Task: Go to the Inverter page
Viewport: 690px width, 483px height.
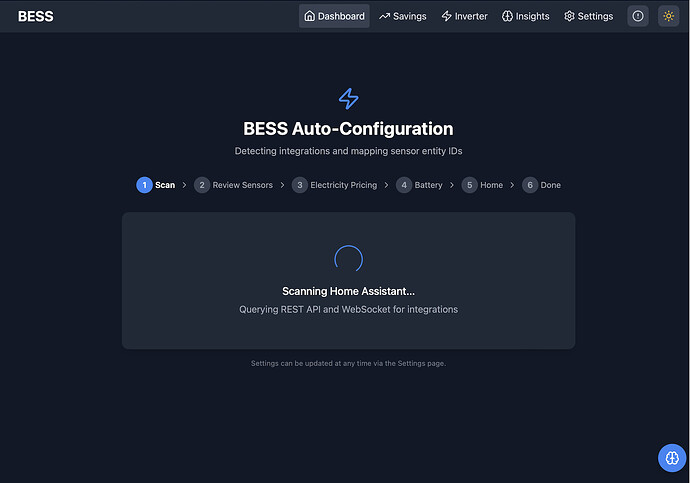Action: [x=464, y=16]
